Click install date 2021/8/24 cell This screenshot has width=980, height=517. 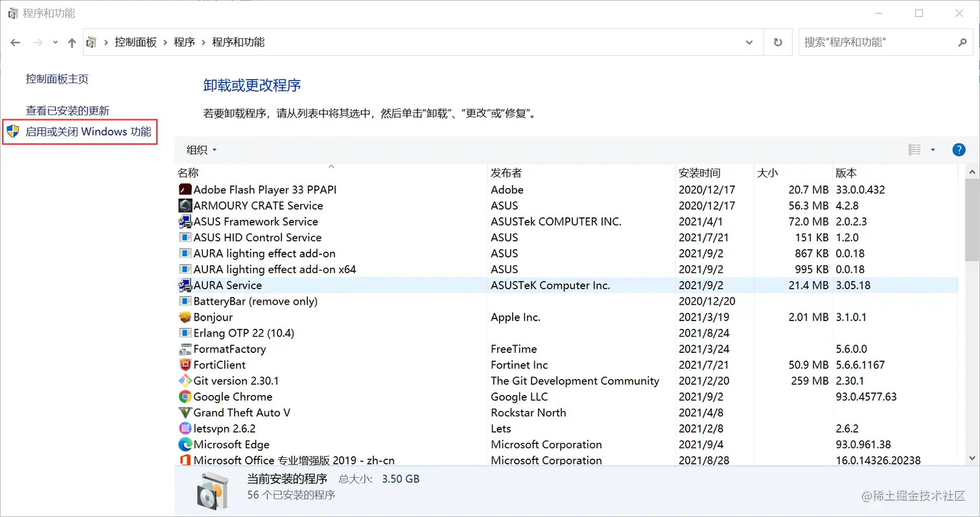tap(704, 333)
